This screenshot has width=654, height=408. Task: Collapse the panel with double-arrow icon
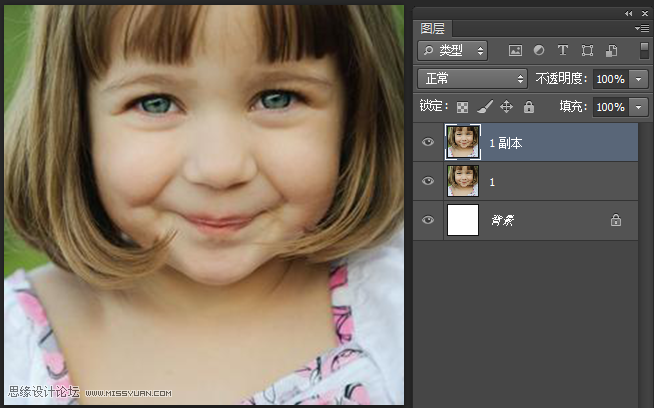[x=629, y=13]
